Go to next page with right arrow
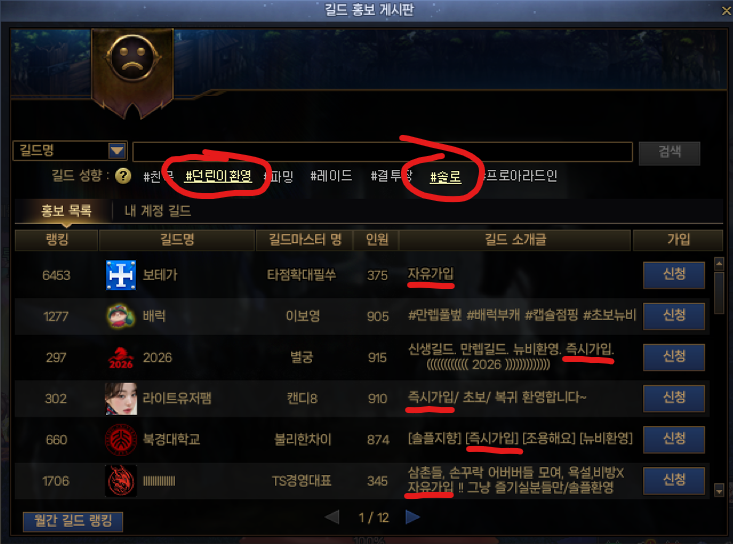 [x=412, y=517]
